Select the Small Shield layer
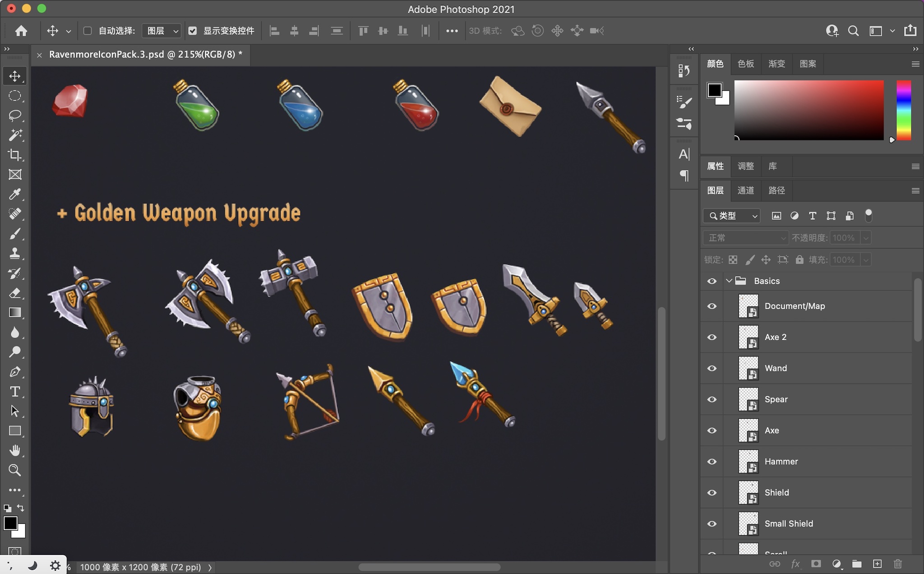Screen dimensions: 924x574 click(789, 523)
